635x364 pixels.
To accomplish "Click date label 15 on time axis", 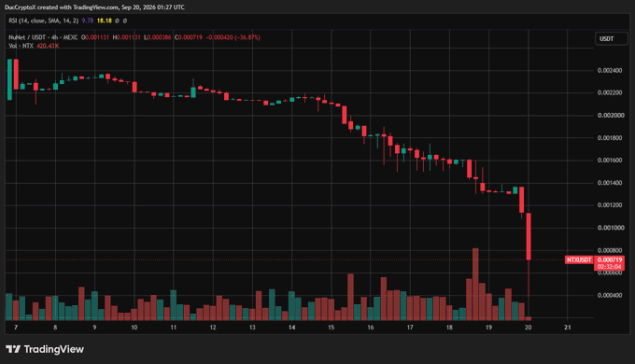I will pos(332,328).
